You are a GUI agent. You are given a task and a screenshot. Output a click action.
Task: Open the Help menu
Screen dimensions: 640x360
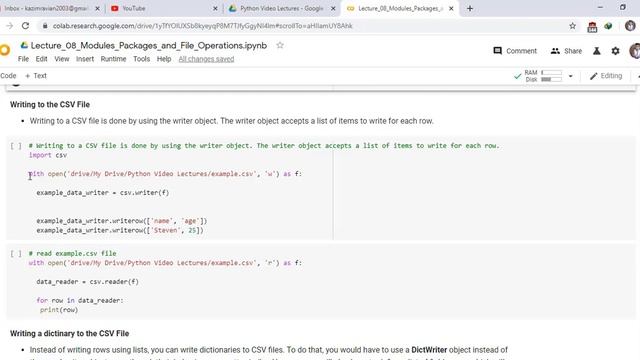[x=164, y=59]
